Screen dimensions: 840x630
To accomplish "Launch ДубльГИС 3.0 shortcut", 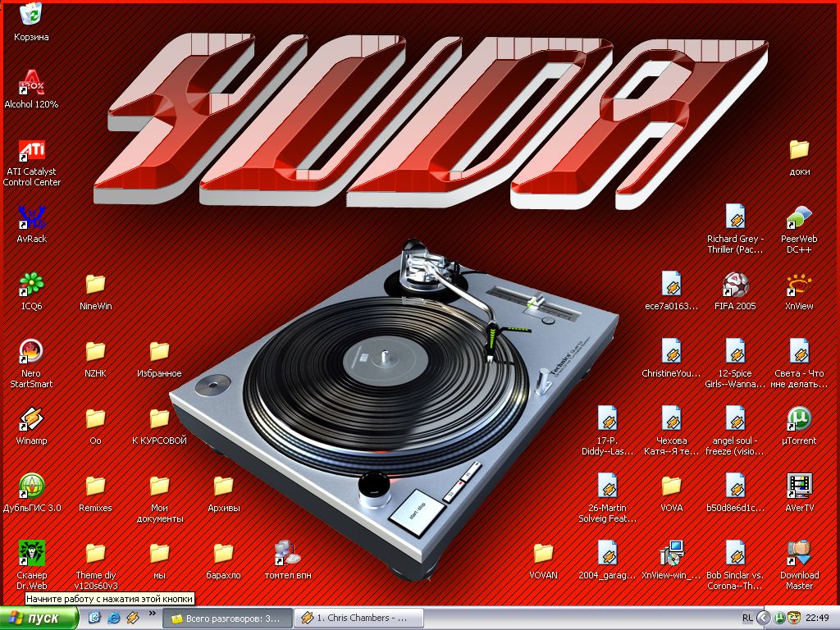I will pos(32,493).
